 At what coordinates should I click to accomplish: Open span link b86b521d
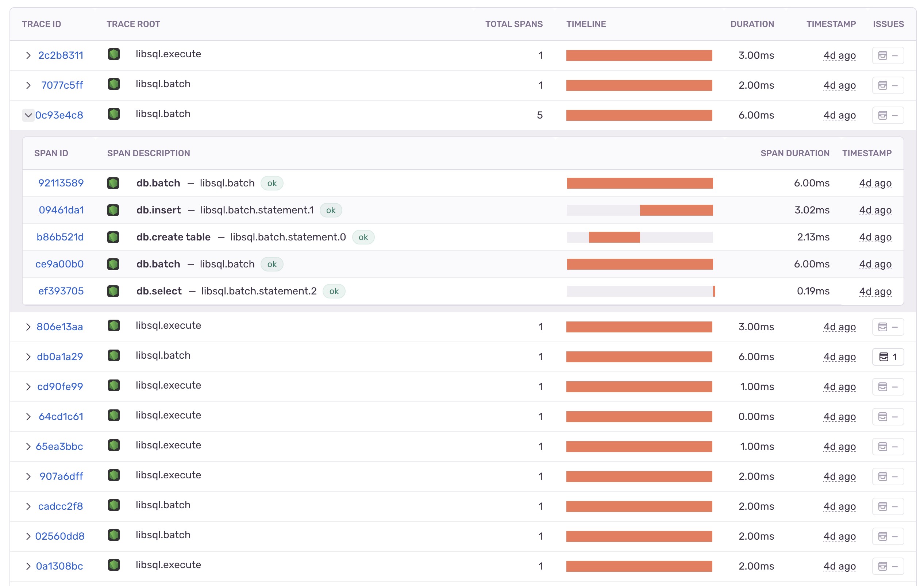coord(60,237)
